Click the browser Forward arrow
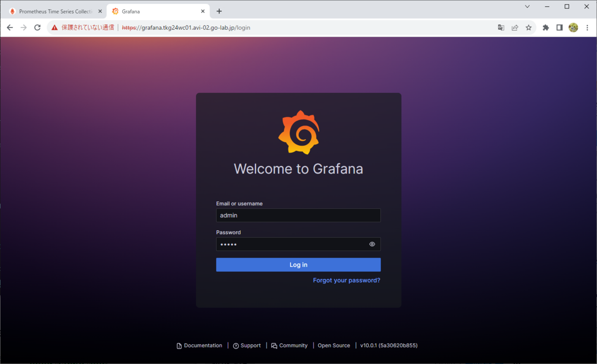This screenshot has width=597, height=364. click(x=23, y=28)
